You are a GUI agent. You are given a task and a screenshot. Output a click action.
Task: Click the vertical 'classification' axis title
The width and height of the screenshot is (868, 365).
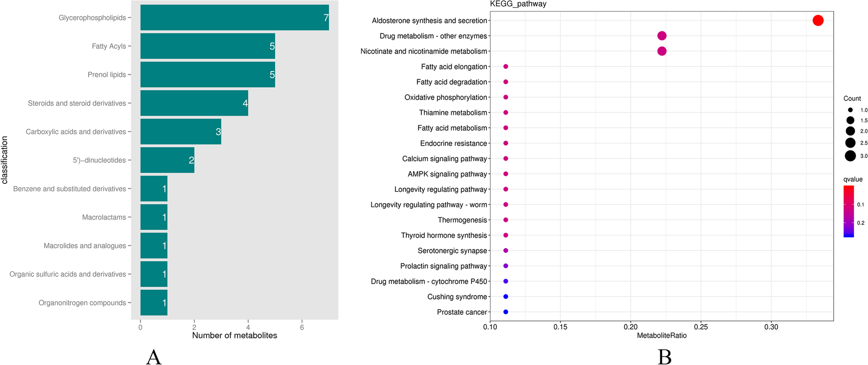(x=5, y=160)
